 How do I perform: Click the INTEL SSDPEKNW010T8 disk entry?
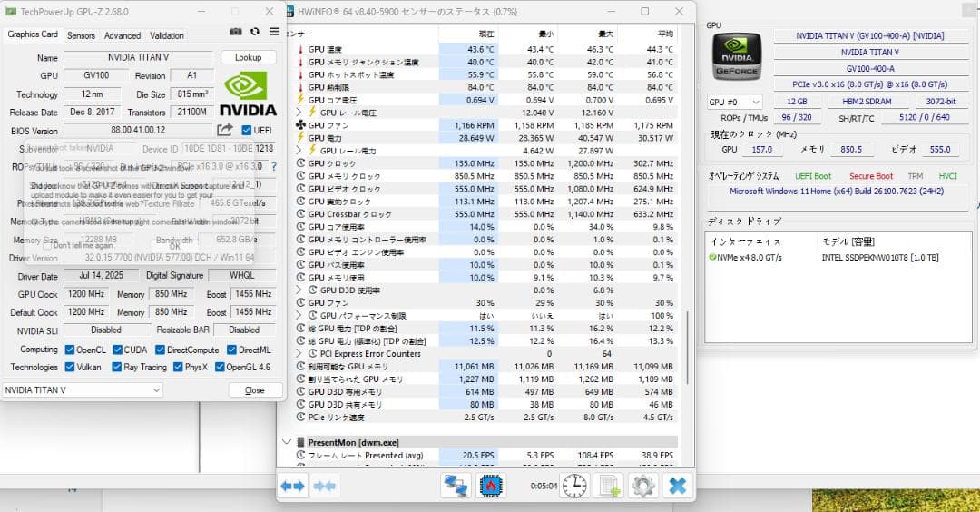click(880, 257)
